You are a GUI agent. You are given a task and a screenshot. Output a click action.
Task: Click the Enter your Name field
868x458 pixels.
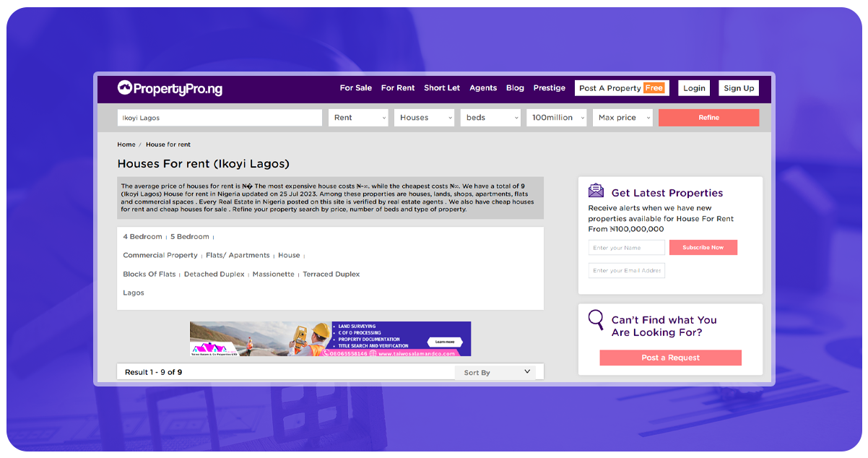627,248
